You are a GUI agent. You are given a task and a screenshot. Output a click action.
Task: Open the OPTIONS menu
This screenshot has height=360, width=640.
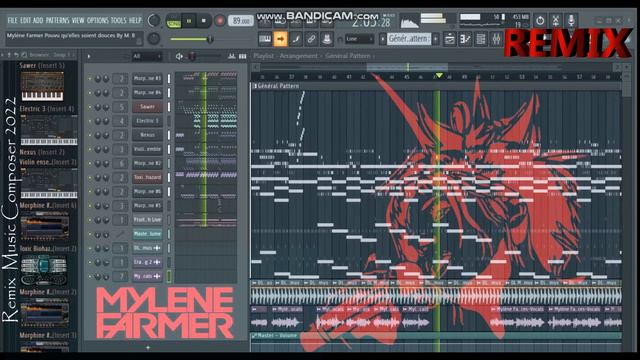click(x=98, y=20)
